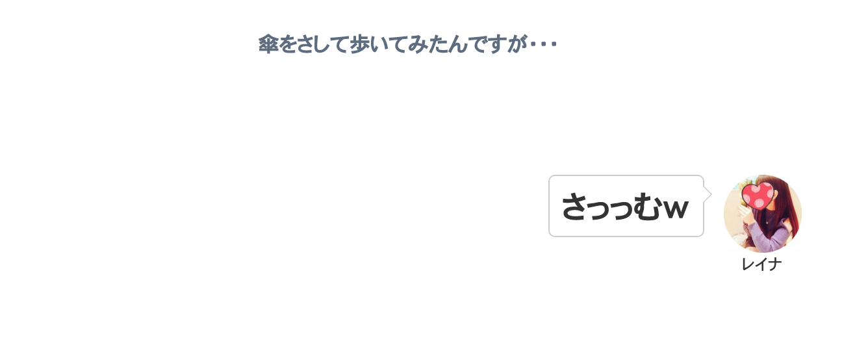Click the さっっむw speech bubble
The image size is (868, 345).
(x=626, y=206)
